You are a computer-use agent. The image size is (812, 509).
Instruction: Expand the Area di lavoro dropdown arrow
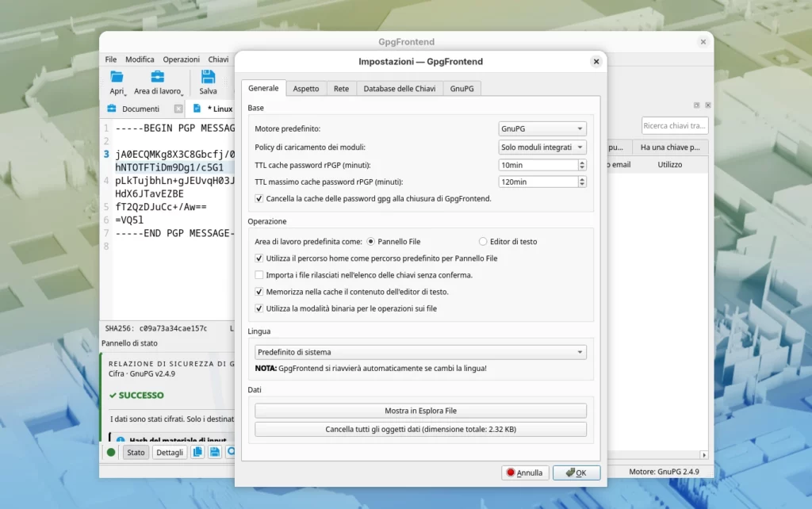[x=182, y=94]
